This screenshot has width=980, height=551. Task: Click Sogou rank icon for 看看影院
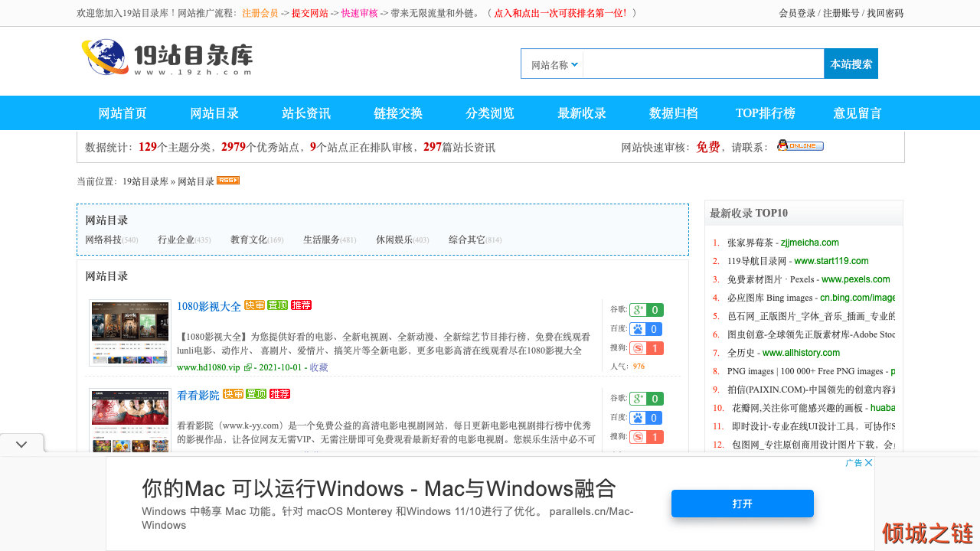point(646,437)
